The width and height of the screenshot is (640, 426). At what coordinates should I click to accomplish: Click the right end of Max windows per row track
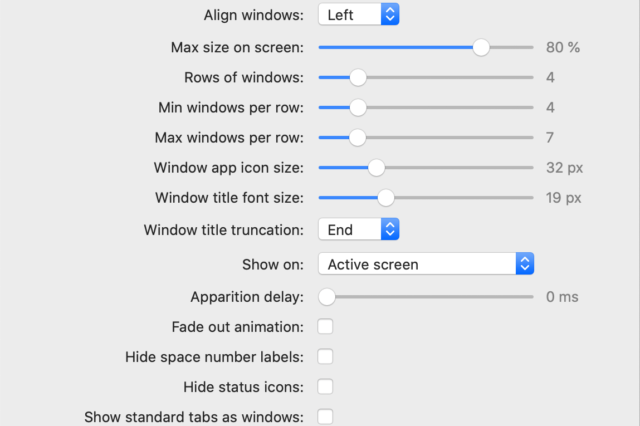(531, 137)
